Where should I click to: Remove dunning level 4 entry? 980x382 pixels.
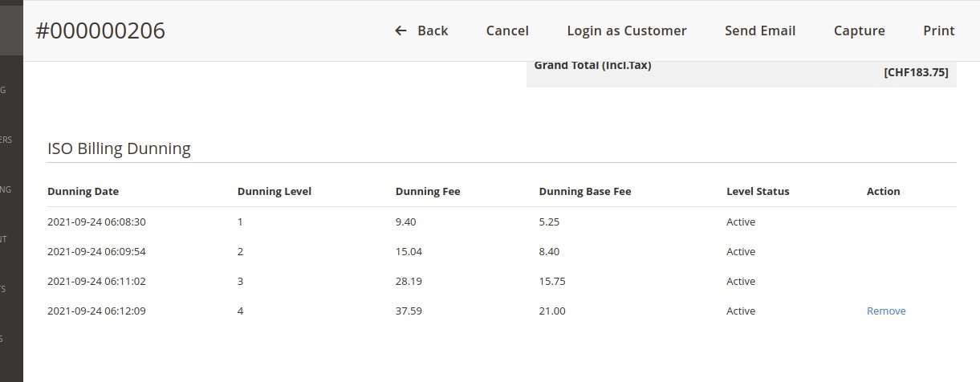pyautogui.click(x=886, y=311)
